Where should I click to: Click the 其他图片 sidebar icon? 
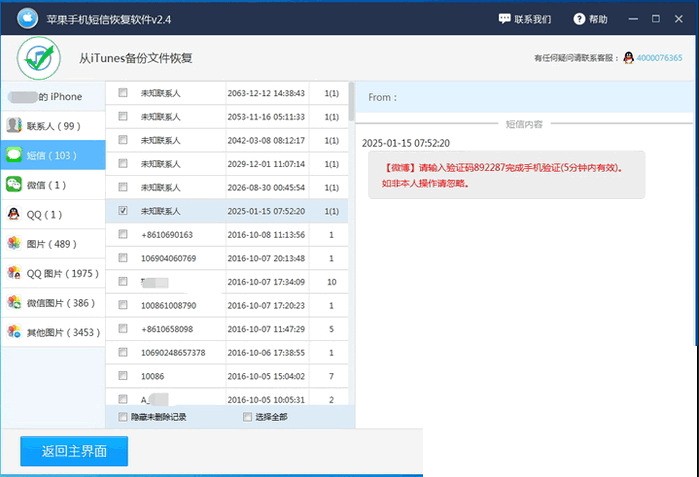(x=14, y=332)
